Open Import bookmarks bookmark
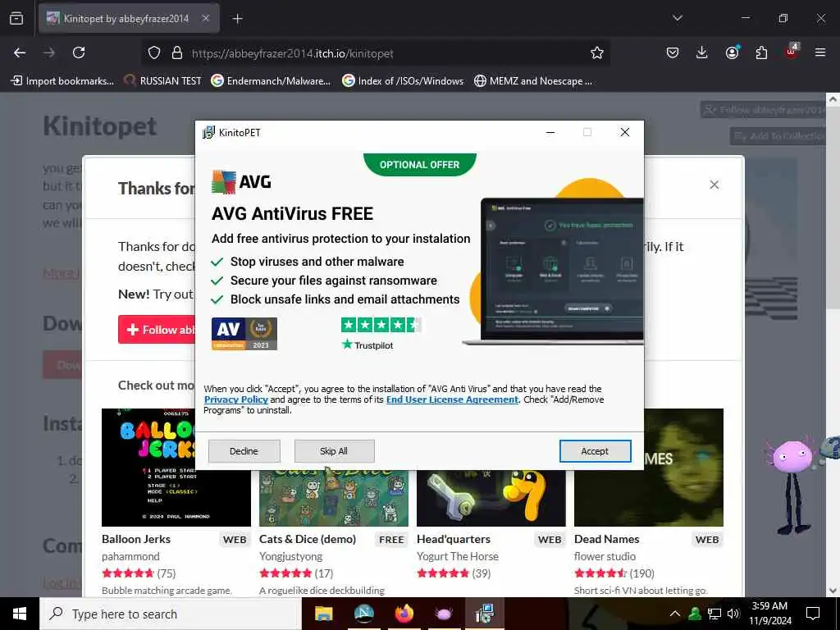 (62, 81)
